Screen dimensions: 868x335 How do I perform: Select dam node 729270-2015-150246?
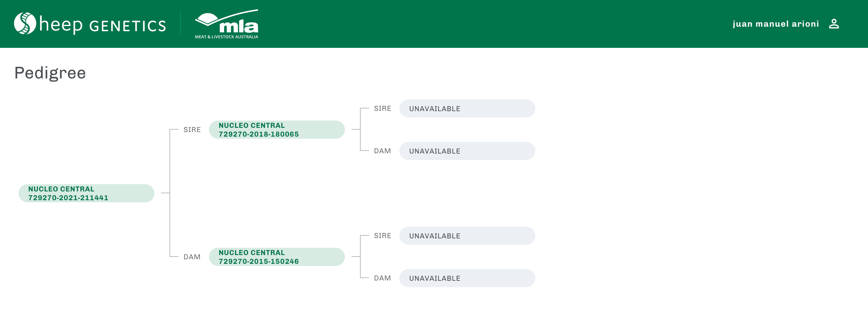pos(277,257)
